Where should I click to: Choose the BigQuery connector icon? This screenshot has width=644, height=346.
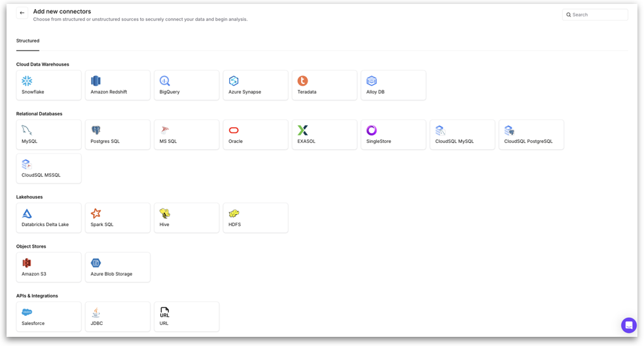[165, 81]
